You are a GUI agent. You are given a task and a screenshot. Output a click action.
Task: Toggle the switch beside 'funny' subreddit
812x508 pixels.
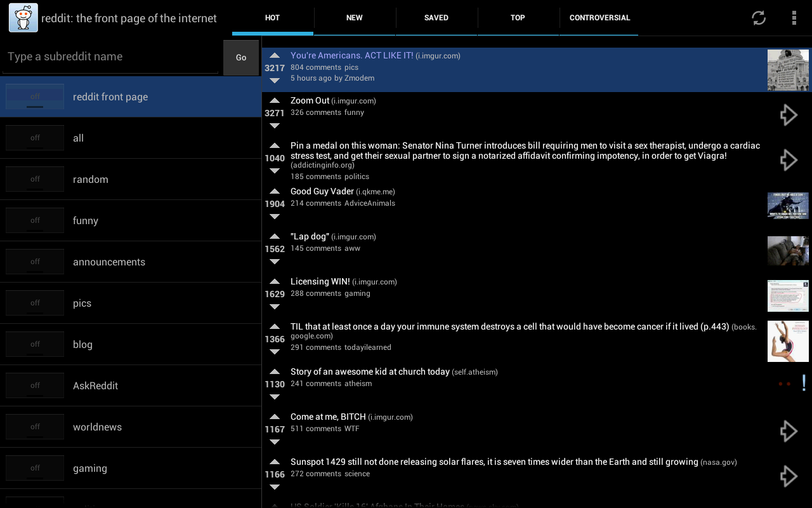(x=35, y=220)
